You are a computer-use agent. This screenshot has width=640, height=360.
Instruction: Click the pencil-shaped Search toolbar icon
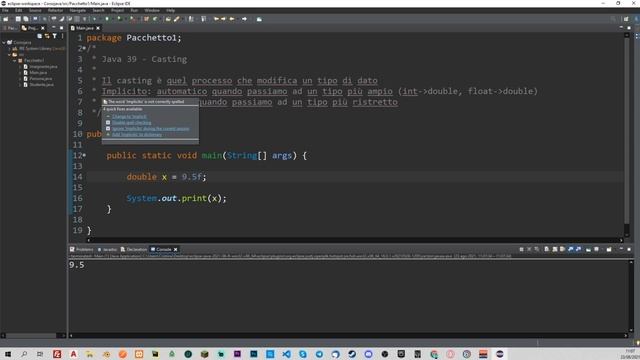pos(177,19)
